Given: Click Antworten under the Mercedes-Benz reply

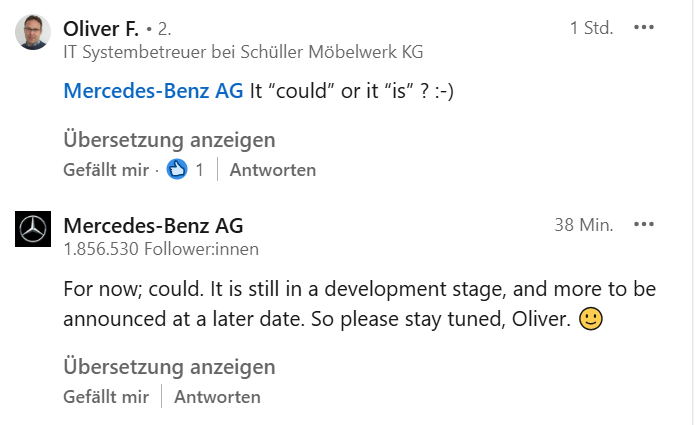Looking at the screenshot, I should click(x=217, y=397).
